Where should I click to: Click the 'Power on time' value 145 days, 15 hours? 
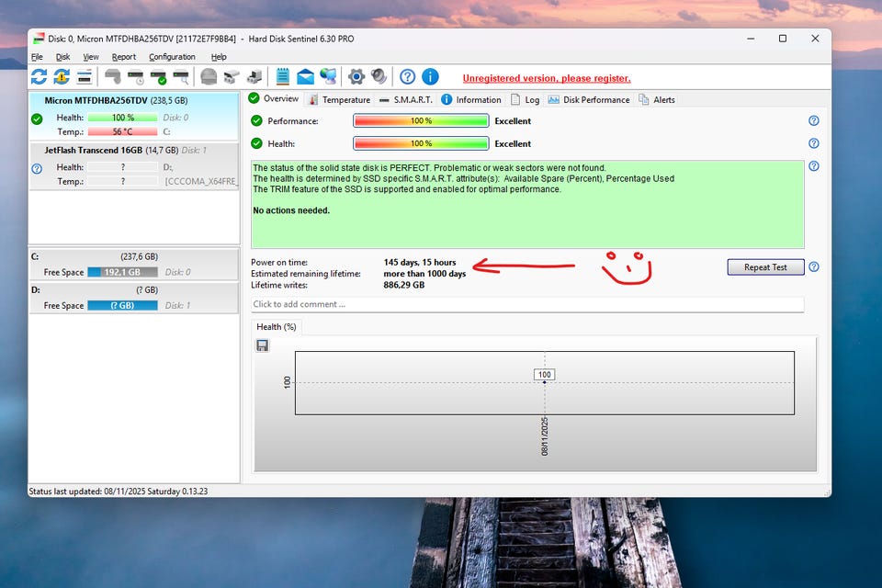tap(420, 262)
